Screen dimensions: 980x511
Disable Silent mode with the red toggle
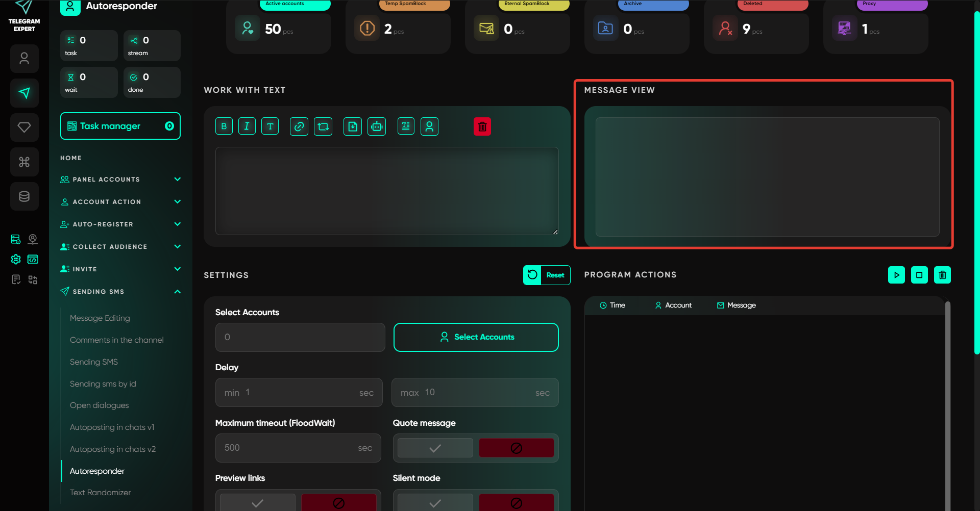(516, 503)
